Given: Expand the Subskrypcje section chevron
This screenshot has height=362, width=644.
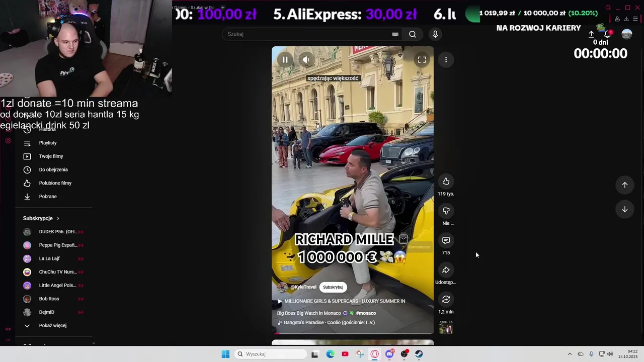Looking at the screenshot, I should coord(58,219).
